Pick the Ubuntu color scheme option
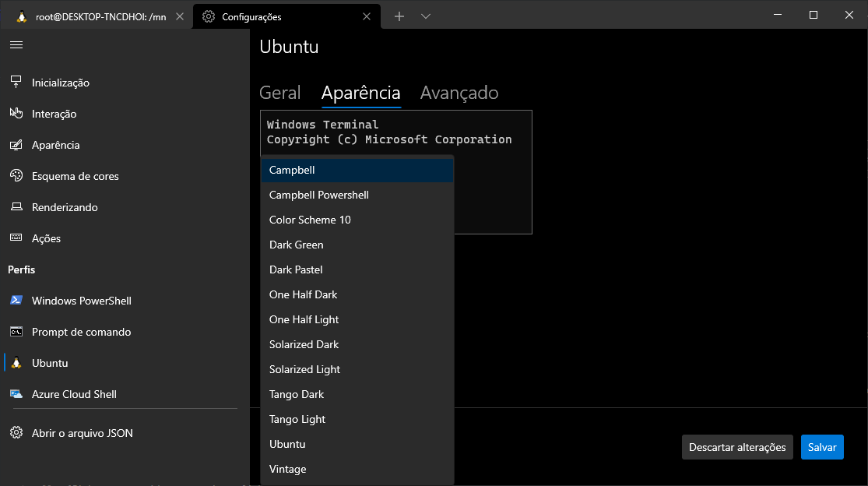868x486 pixels. [x=357, y=444]
